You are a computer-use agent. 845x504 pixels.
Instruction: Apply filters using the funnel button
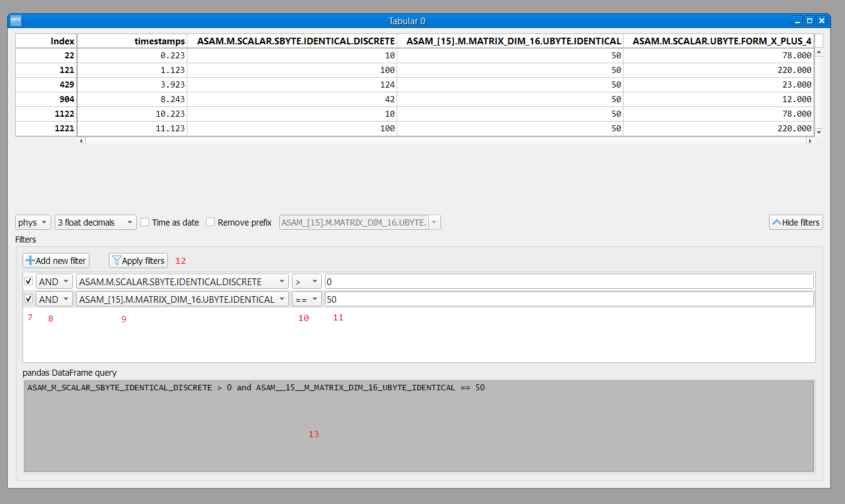coord(138,261)
